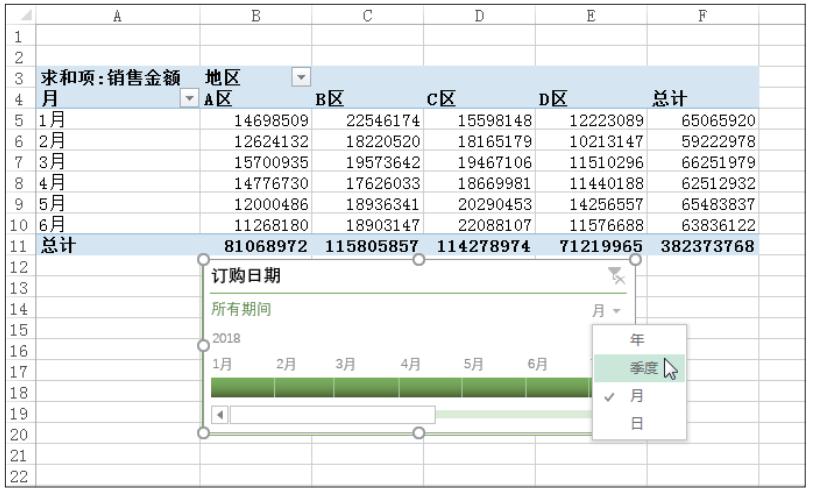This screenshot has height=496, width=814.
Task: Click the 总计 row label in A11
Action: coord(118,245)
